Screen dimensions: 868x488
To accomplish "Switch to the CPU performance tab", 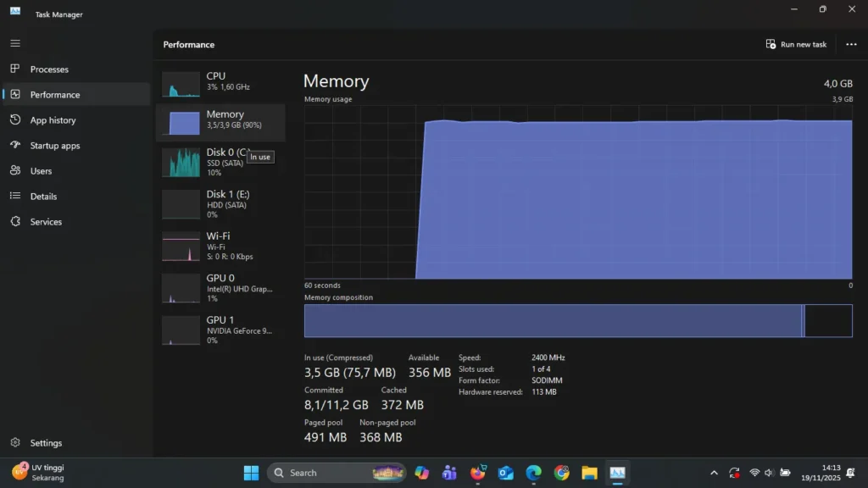I will (220, 82).
